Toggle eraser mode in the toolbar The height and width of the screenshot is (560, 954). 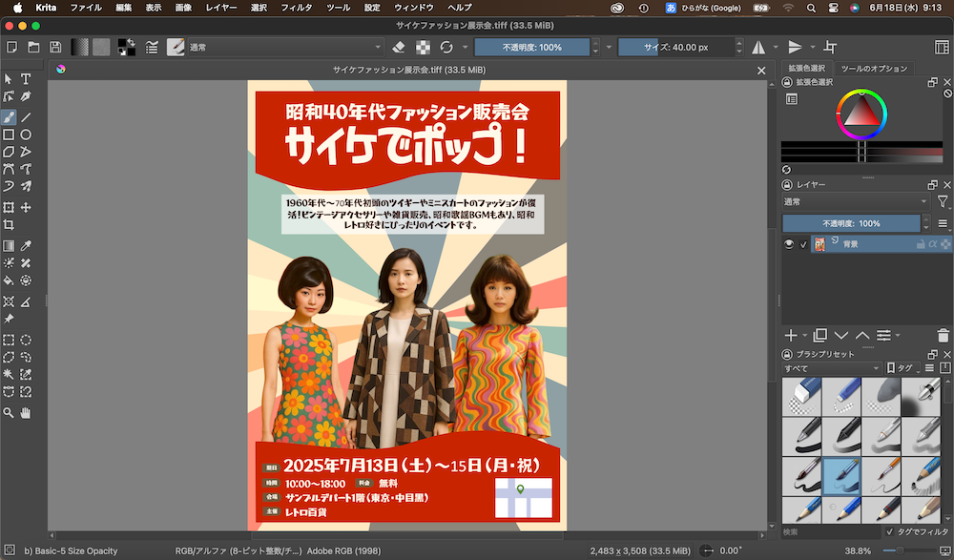pos(399,47)
